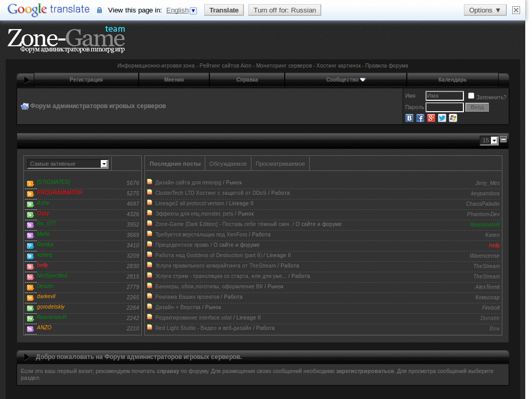
Task: Click rank 2 badge beside PROGRAMMATOR
Action: [30, 194]
